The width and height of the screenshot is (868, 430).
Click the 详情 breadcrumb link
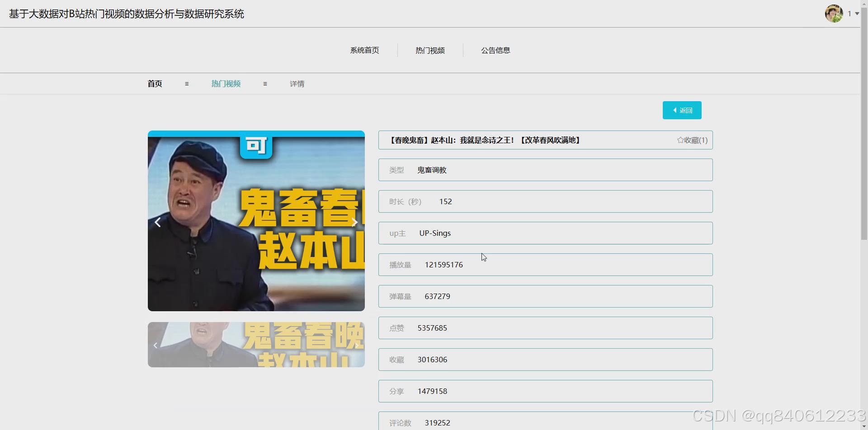297,84
